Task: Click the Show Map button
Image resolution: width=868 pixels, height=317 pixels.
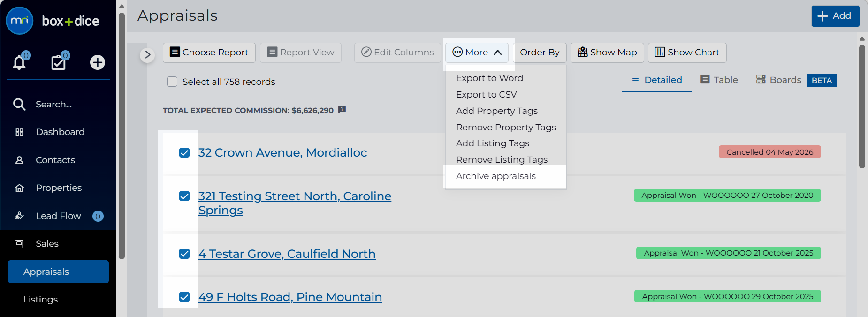Action: tap(607, 53)
